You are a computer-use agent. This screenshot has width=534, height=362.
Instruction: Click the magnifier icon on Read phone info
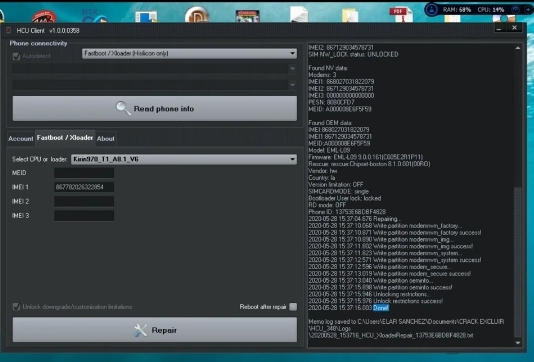click(x=123, y=108)
